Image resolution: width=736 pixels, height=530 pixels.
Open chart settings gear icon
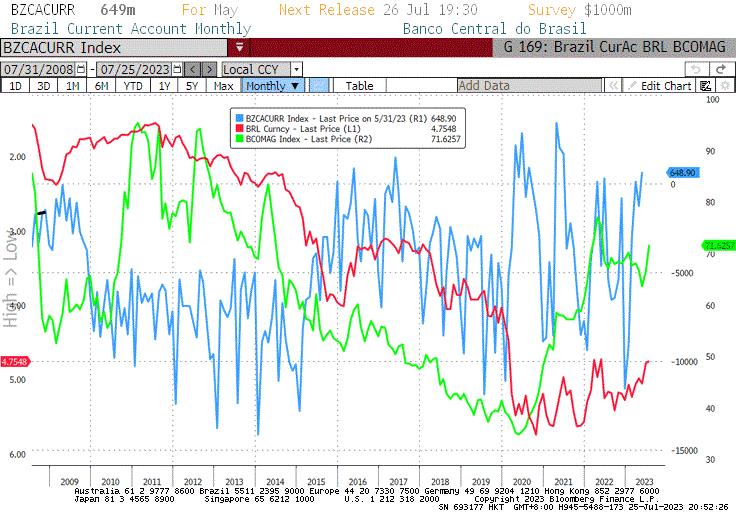coord(725,86)
